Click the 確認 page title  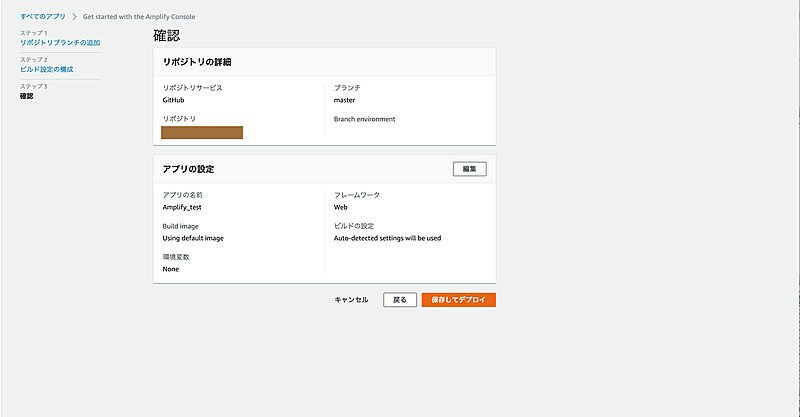167,35
